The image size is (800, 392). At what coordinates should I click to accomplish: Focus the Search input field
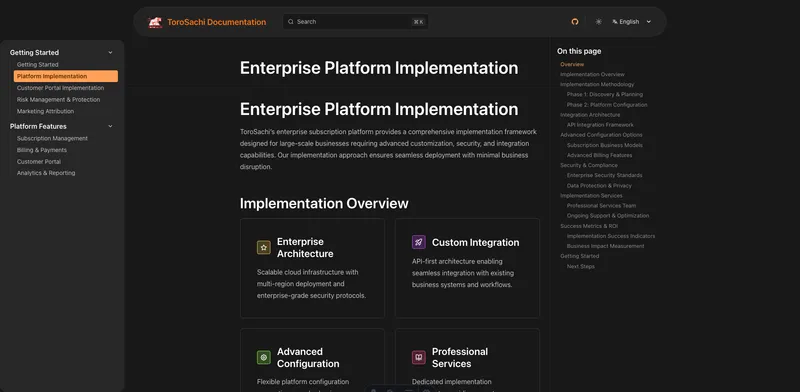tap(356, 22)
